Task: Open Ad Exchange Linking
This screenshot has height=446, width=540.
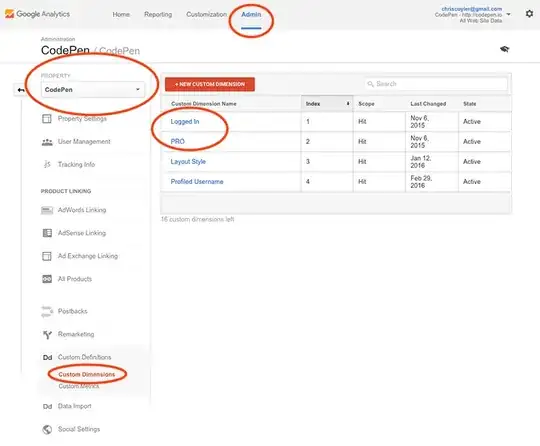Action: [88, 256]
